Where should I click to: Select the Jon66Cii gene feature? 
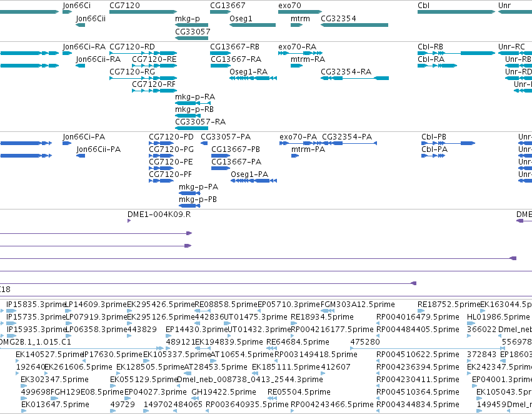(81, 25)
